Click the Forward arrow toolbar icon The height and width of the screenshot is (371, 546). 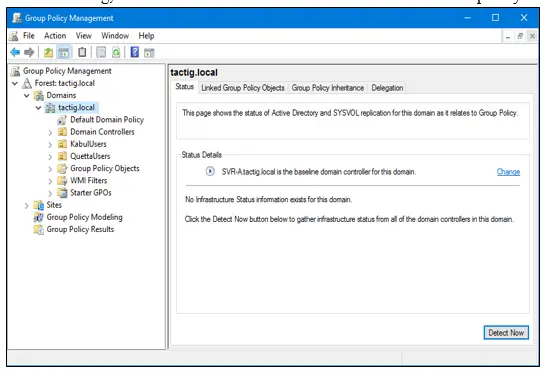point(29,53)
